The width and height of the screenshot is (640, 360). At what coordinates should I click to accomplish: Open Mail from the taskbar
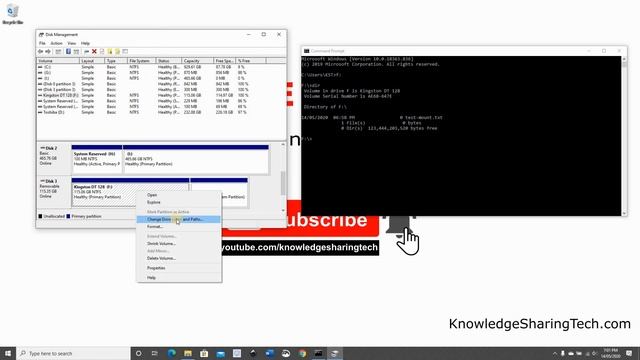220,353
